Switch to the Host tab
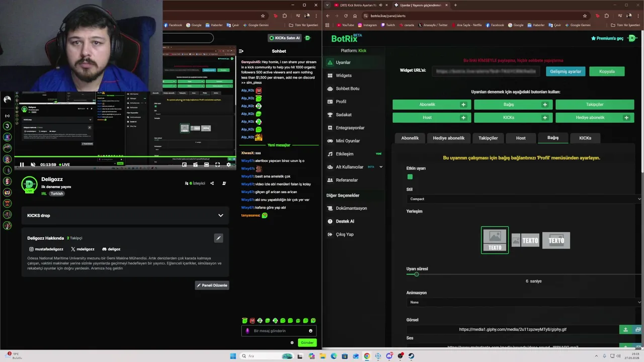 [x=521, y=138]
